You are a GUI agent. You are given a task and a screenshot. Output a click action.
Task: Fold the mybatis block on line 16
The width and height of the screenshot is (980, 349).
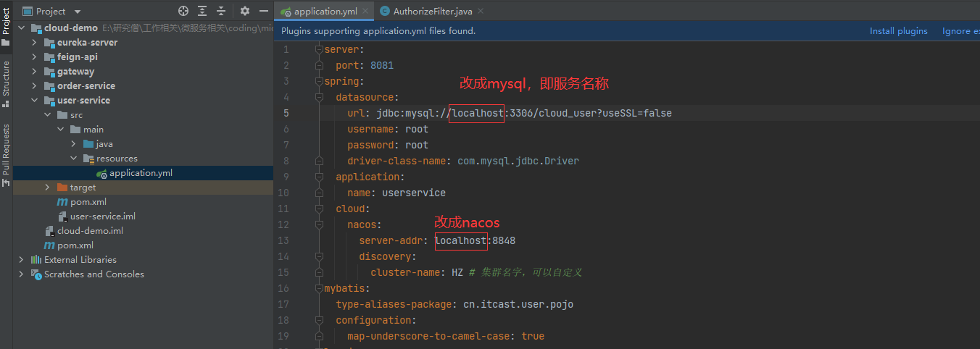click(x=319, y=288)
